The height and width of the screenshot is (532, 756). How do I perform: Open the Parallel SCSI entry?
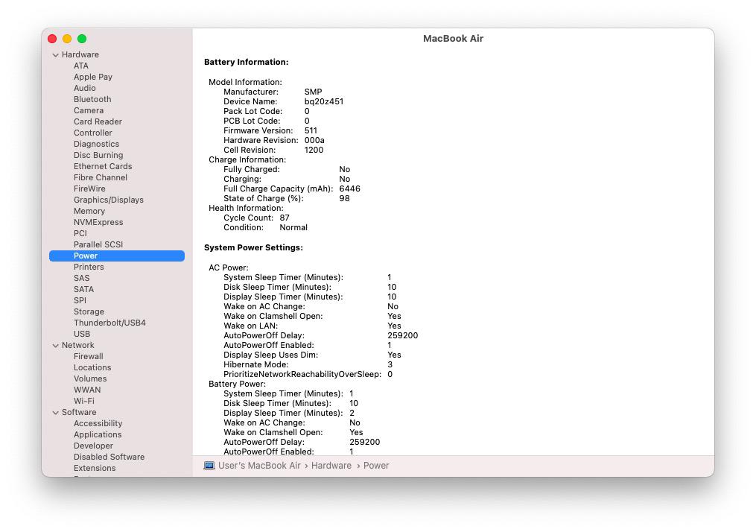[98, 244]
